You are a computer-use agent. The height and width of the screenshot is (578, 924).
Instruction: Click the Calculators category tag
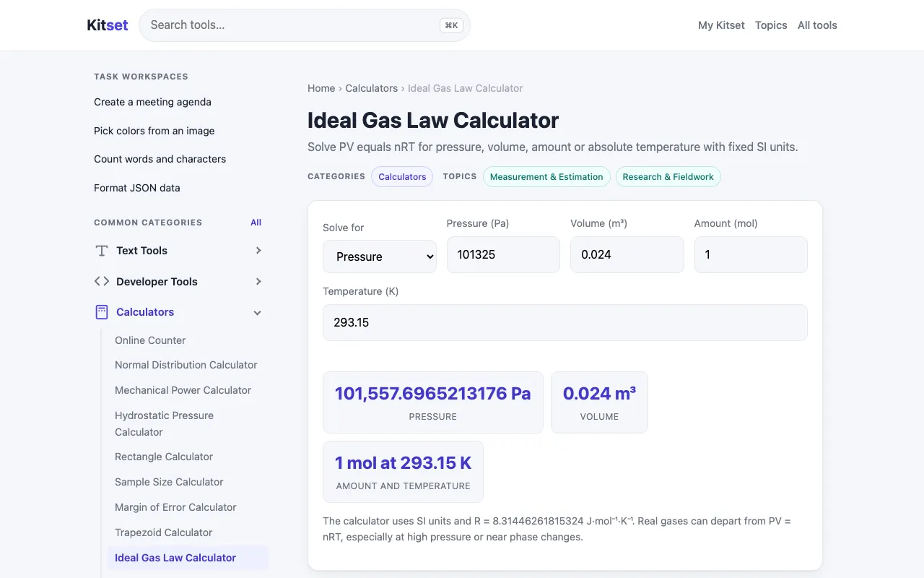click(402, 177)
